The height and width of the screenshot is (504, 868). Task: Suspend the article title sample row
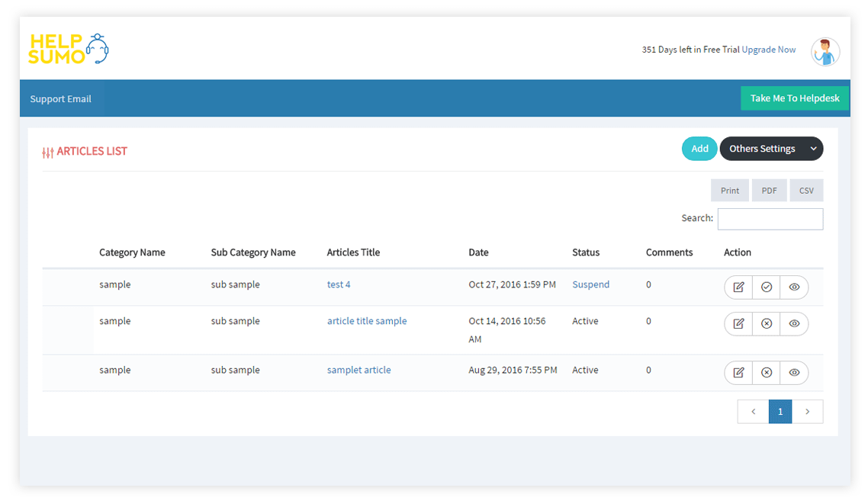(766, 323)
